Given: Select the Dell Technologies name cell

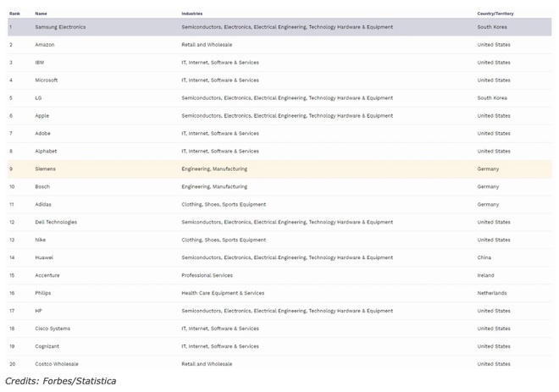Looking at the screenshot, I should coord(56,223).
